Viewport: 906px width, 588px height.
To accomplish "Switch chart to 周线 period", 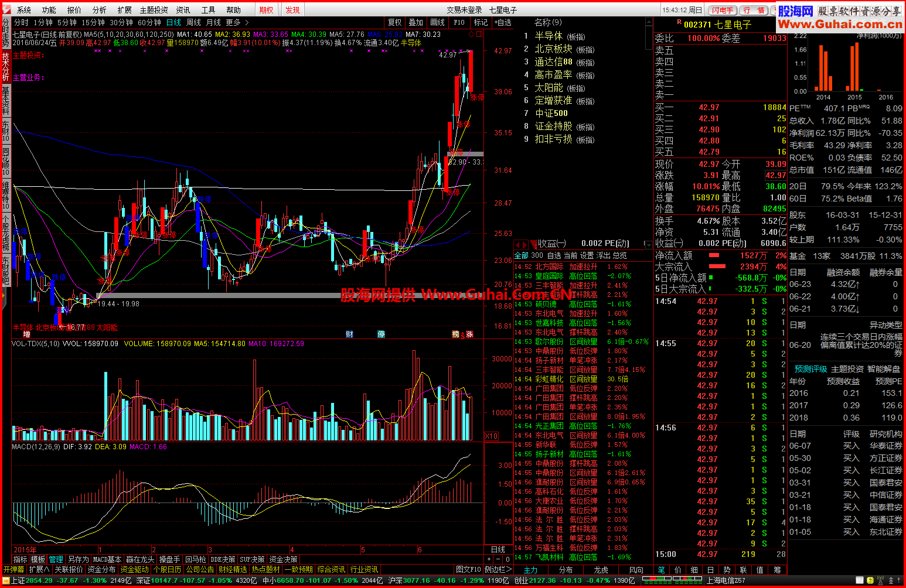I will 194,22.
